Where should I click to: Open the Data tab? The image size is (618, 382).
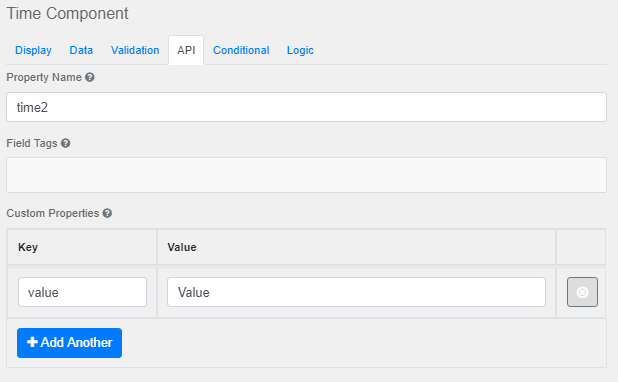click(81, 50)
